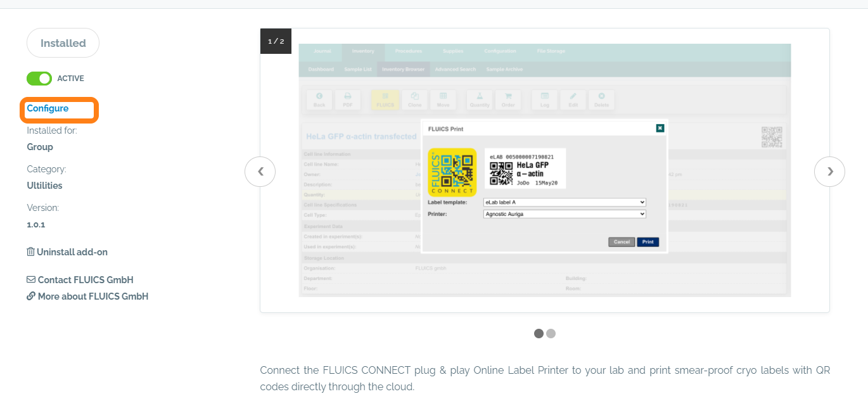Open the Printer dropdown showing Agnostic Auriga
The image size is (868, 420).
pos(564,214)
